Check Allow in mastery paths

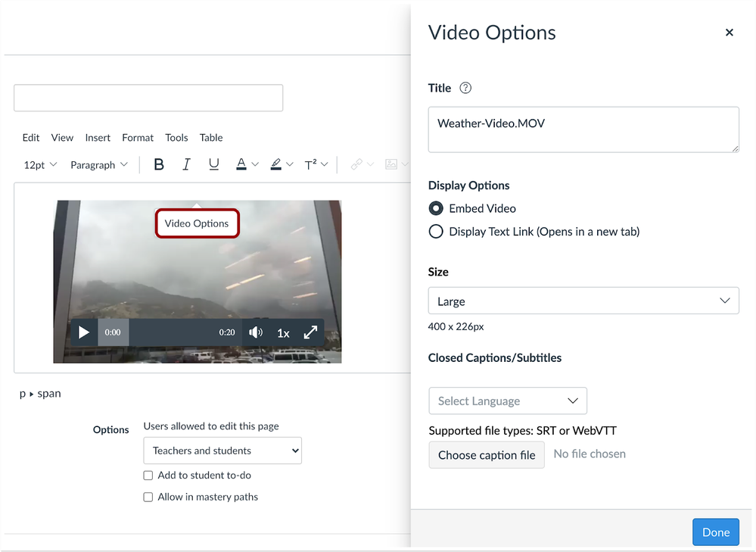tap(148, 497)
